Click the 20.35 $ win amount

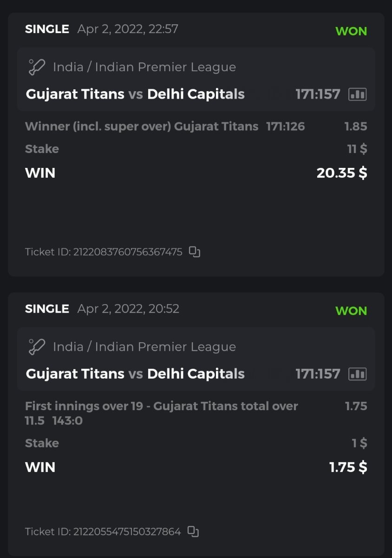341,173
